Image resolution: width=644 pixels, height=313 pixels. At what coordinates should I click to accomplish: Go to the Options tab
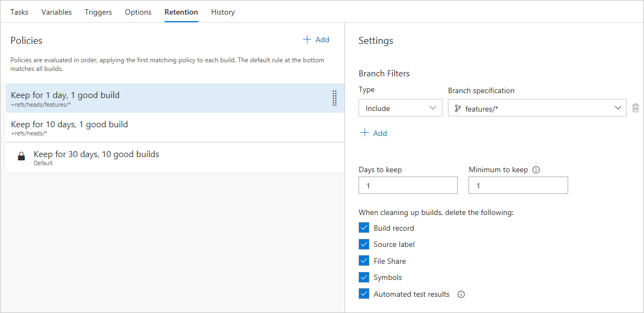[138, 12]
